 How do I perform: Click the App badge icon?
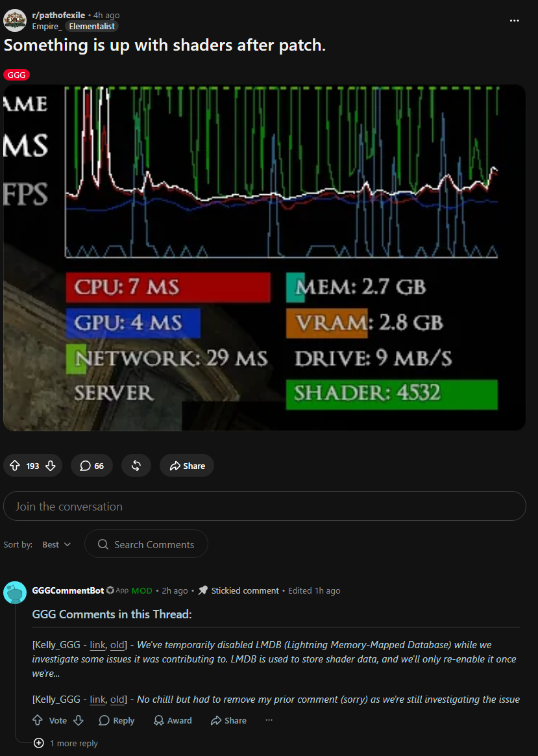(110, 590)
